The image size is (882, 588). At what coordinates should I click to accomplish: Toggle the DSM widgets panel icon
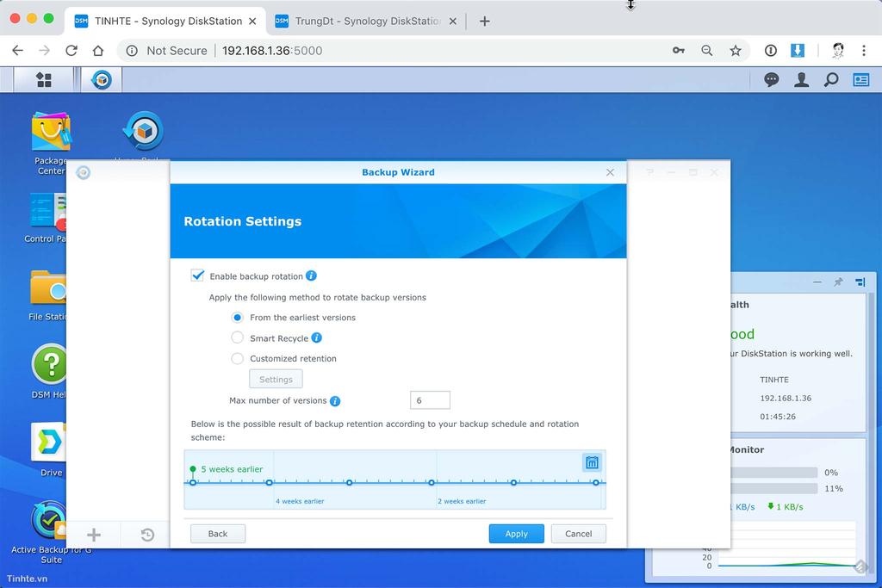click(x=860, y=80)
